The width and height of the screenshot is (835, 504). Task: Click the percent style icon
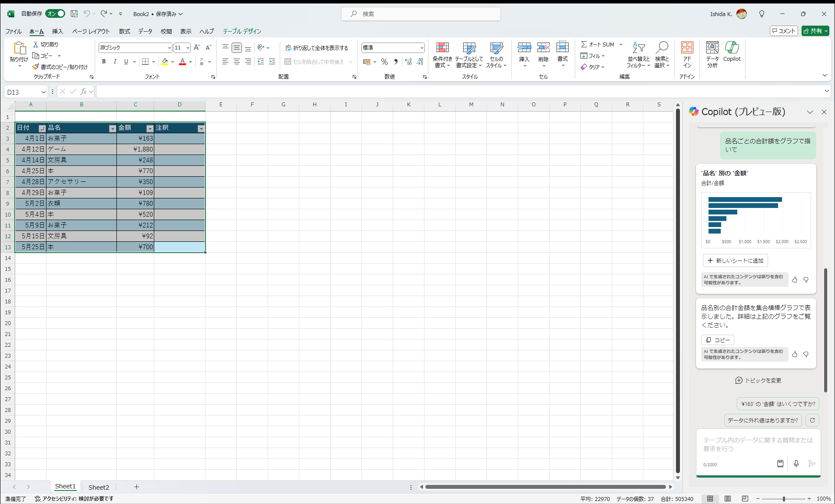click(384, 62)
